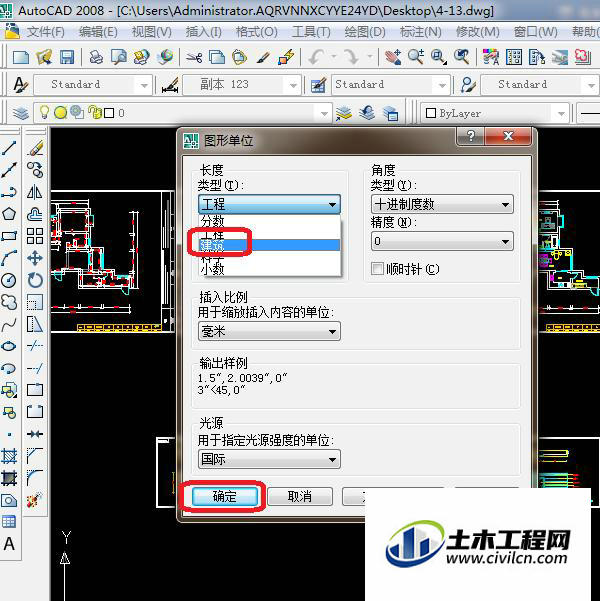
Task: Close the 图形单位 dialog
Action: [x=508, y=136]
